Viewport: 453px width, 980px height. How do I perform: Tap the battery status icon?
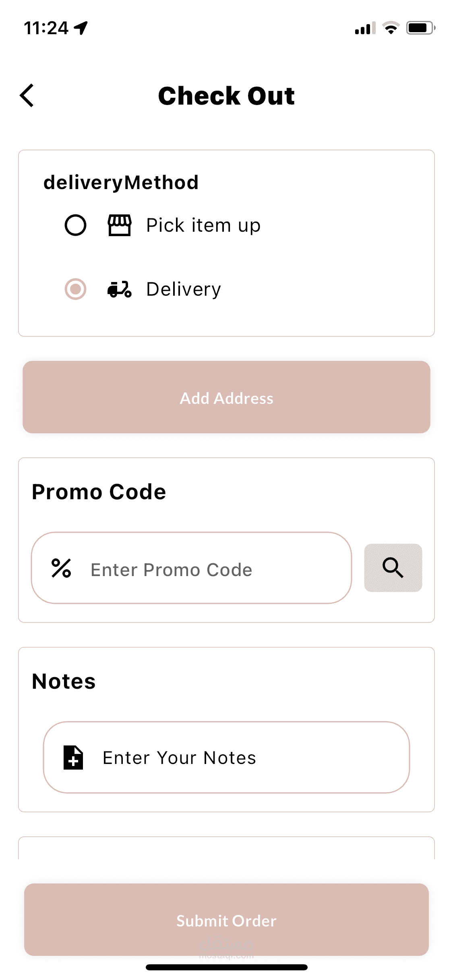[x=420, y=28]
